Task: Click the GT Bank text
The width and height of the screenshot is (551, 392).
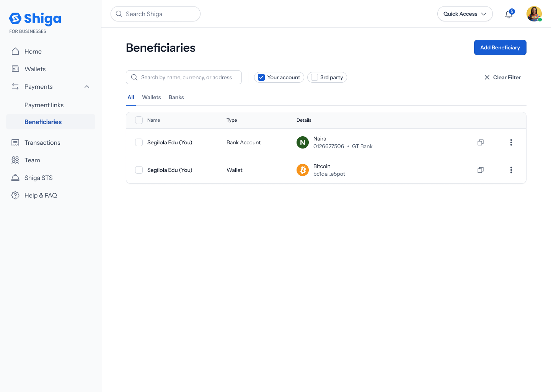Action: [x=362, y=146]
